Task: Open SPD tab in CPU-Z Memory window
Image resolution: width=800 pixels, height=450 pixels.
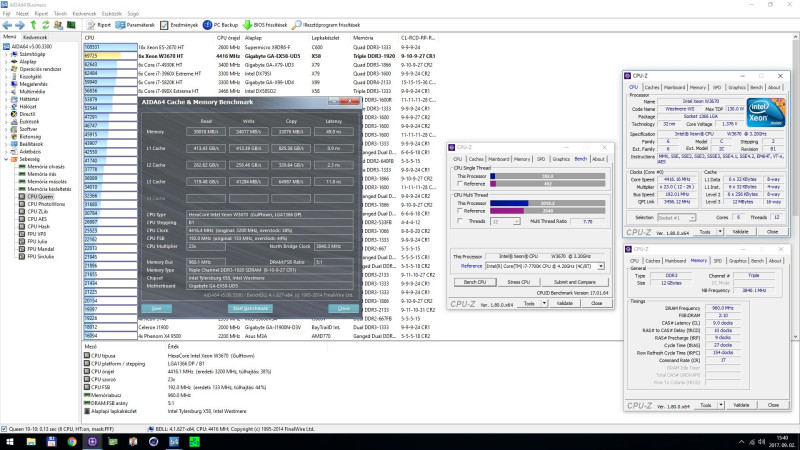Action: [717, 261]
